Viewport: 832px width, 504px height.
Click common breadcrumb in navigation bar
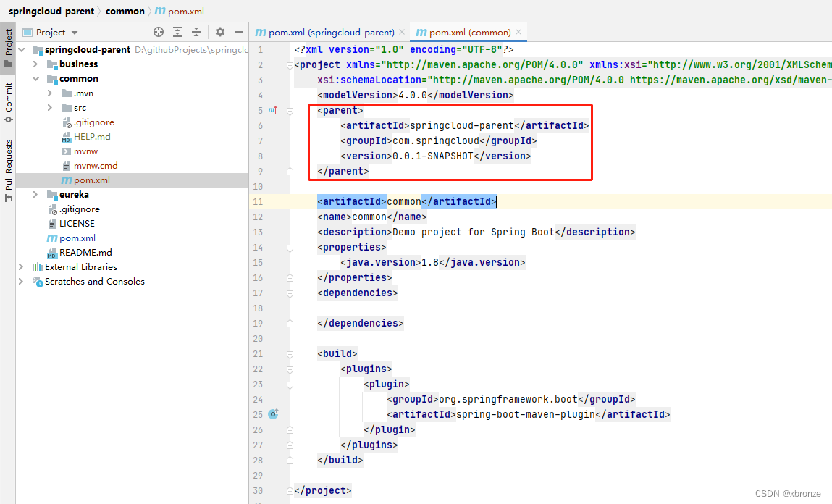(x=125, y=11)
